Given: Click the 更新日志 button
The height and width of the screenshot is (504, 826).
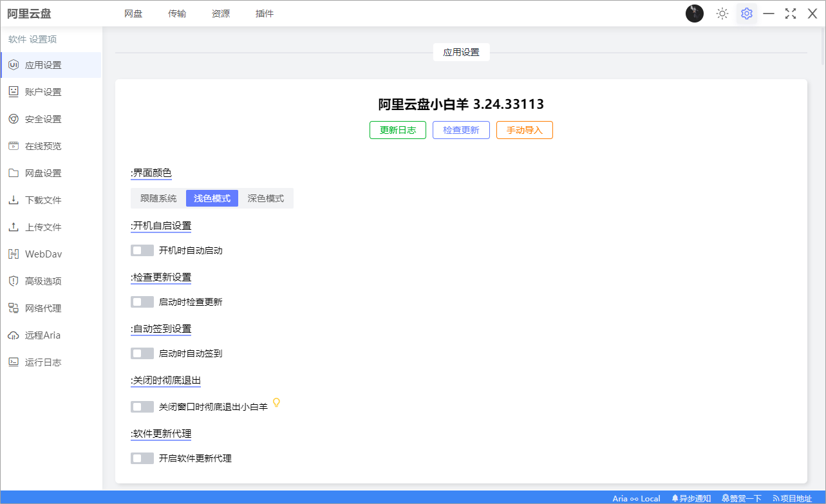Looking at the screenshot, I should [x=398, y=130].
